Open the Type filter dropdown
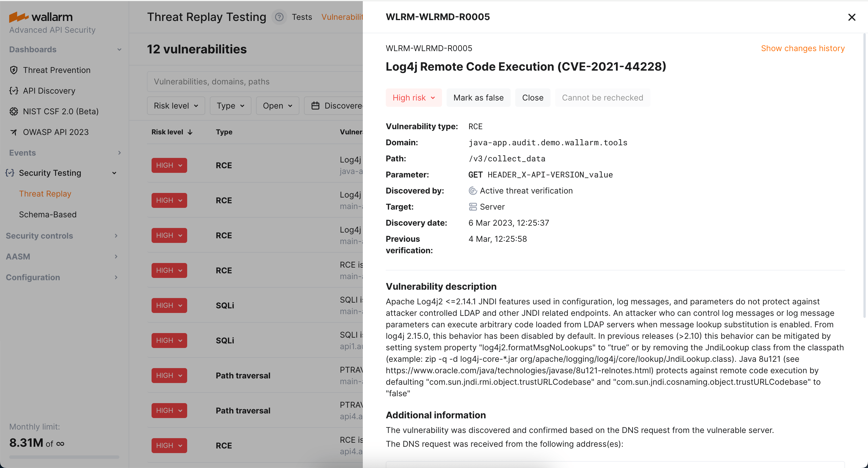The height and width of the screenshot is (468, 868). point(230,105)
